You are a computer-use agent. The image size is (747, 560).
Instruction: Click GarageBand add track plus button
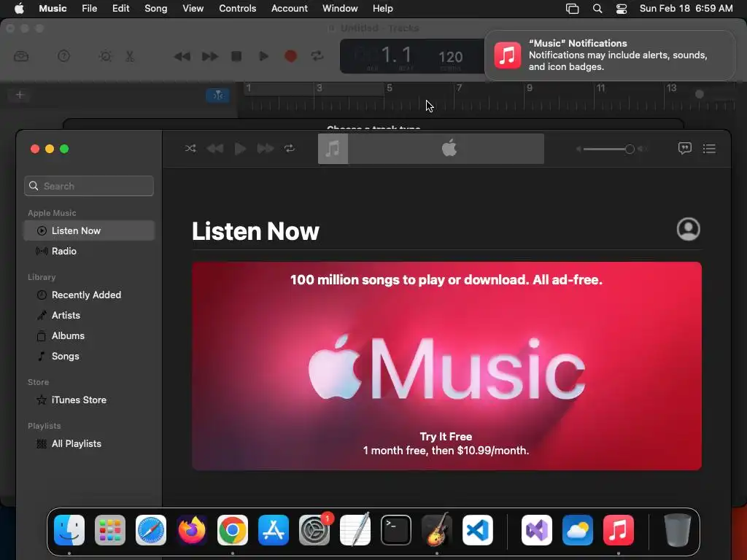pos(20,95)
